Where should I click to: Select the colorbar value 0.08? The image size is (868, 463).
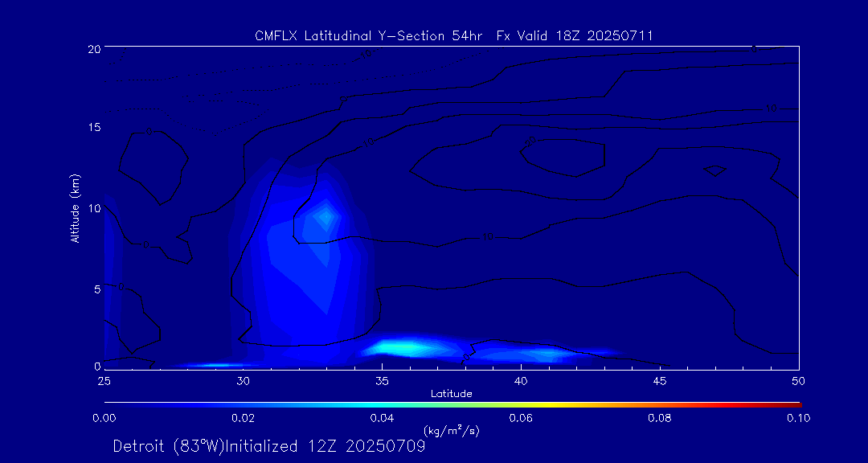click(660, 418)
